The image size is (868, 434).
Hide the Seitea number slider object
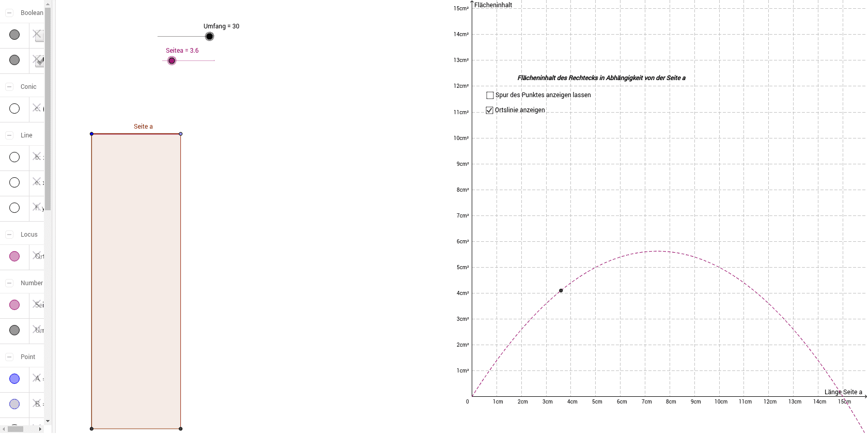pyautogui.click(x=14, y=305)
